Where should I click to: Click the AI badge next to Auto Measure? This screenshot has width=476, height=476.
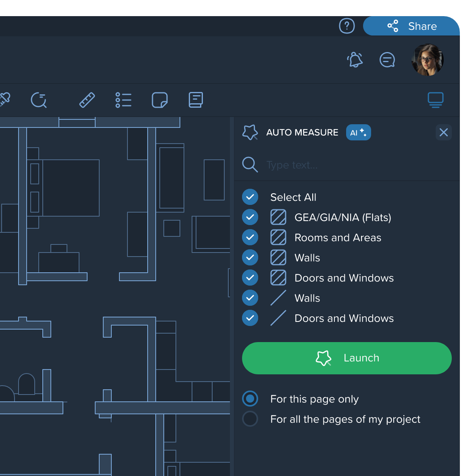(358, 132)
